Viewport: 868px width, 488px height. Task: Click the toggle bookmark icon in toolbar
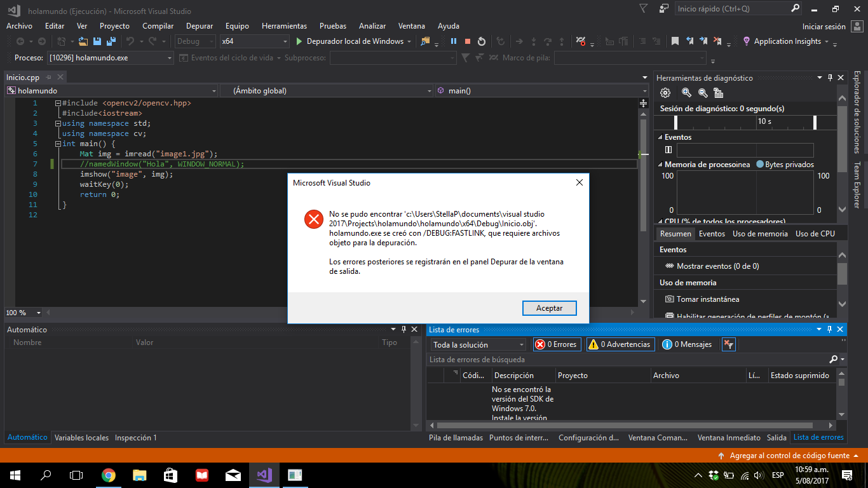tap(675, 41)
